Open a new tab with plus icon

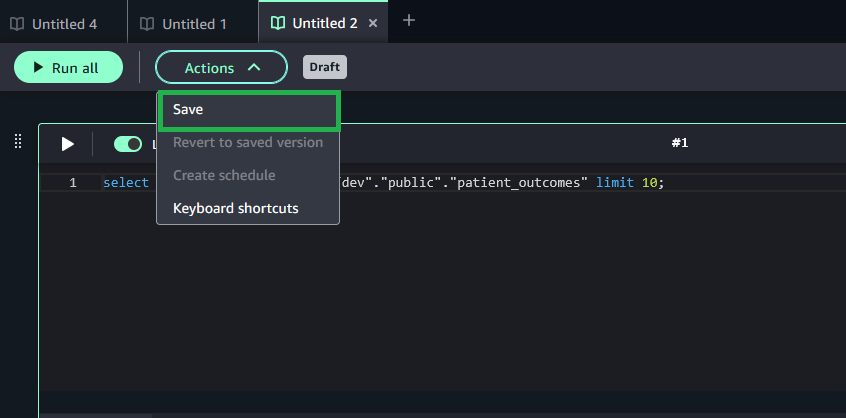pos(408,21)
